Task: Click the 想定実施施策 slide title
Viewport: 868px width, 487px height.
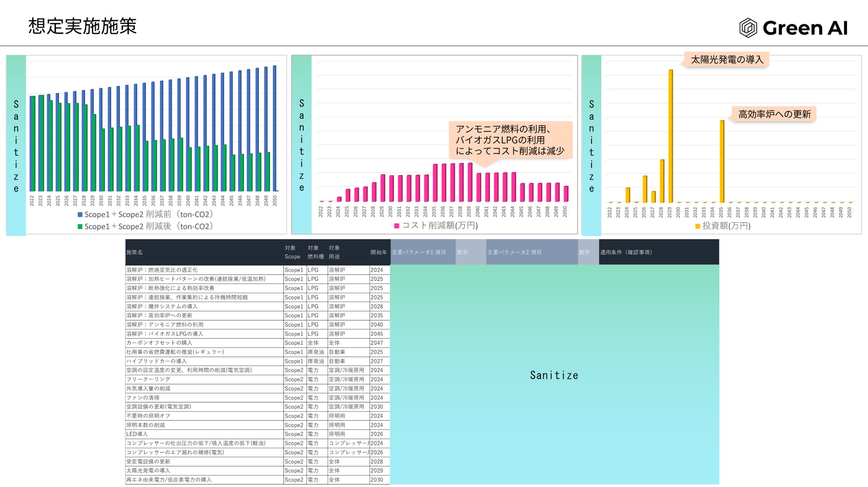Action: 82,26
